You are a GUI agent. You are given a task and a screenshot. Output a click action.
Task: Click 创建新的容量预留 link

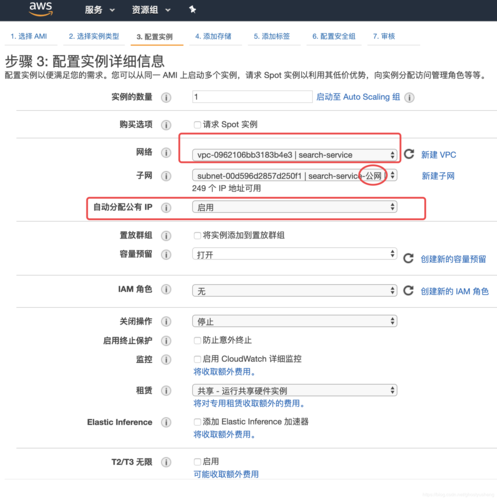click(453, 259)
